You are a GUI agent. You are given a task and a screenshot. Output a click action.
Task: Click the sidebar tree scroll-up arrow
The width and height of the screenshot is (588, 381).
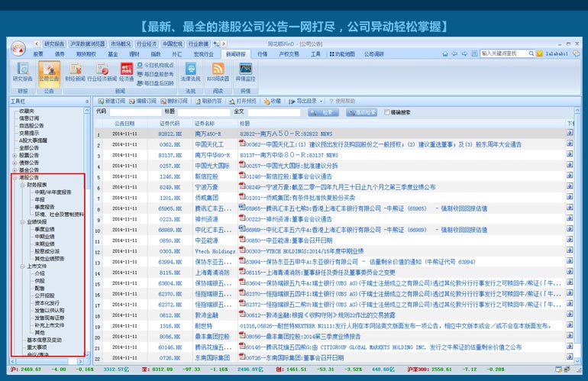[87, 111]
